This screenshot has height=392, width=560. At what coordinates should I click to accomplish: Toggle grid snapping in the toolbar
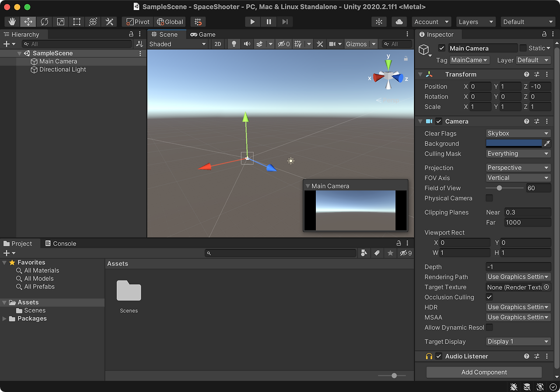pos(198,22)
